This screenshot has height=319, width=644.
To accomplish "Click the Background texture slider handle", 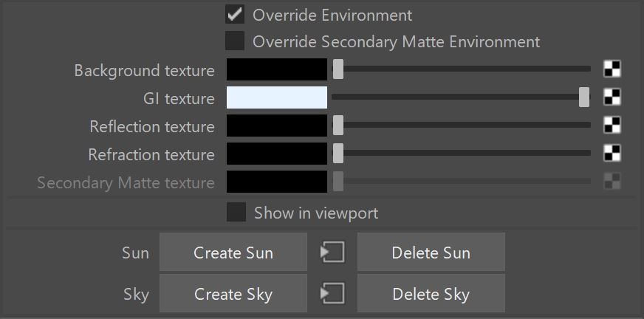I will [x=338, y=69].
